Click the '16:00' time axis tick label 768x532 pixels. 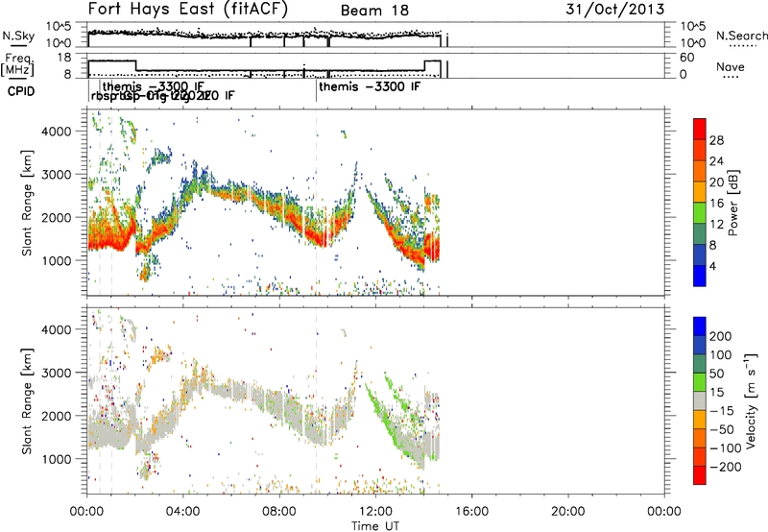[x=471, y=512]
